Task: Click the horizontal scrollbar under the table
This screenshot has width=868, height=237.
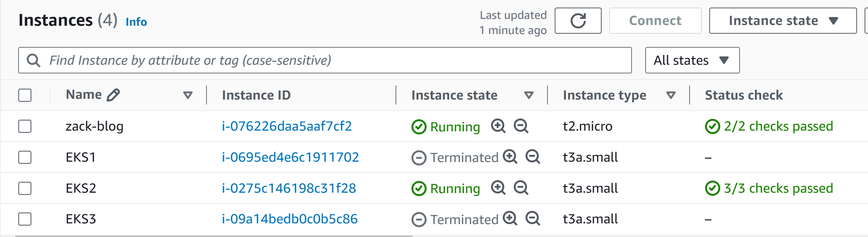Action: pos(214,236)
